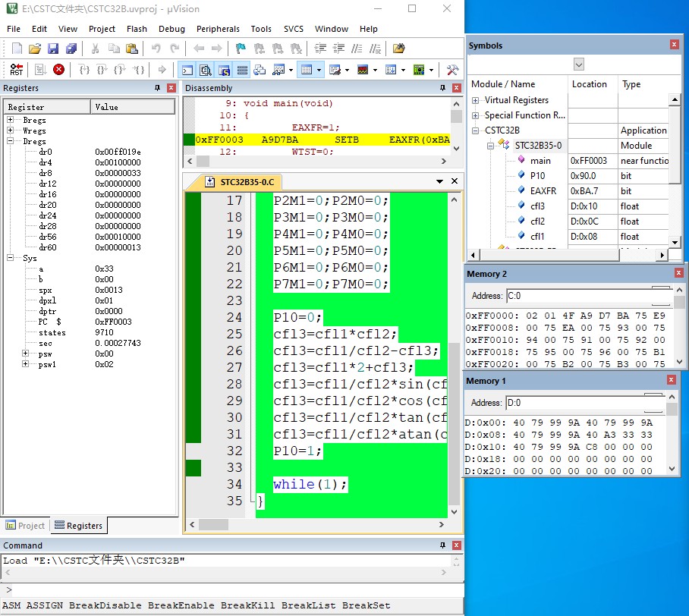Screen dimensions: 689x616
Task: Open the Trace windows icon
Action: tap(391, 70)
